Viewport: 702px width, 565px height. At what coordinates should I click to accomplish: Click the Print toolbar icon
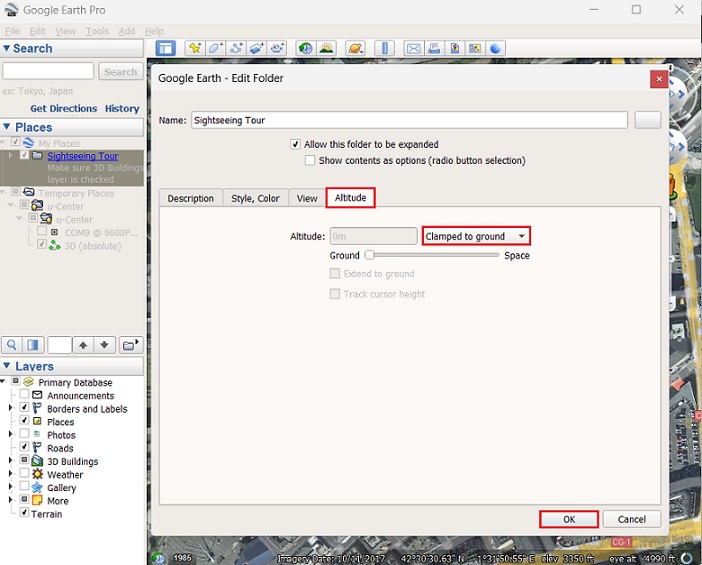point(434,48)
